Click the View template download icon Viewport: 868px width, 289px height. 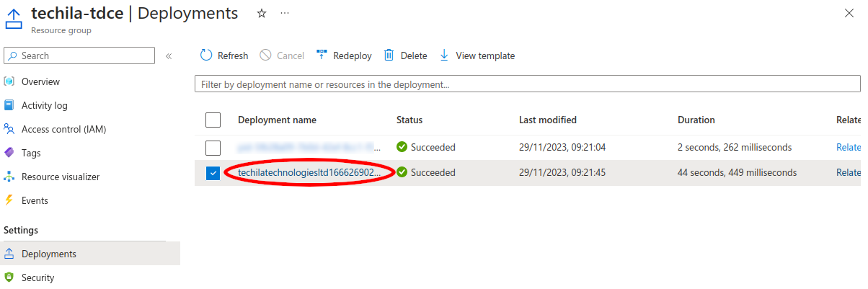click(x=444, y=55)
